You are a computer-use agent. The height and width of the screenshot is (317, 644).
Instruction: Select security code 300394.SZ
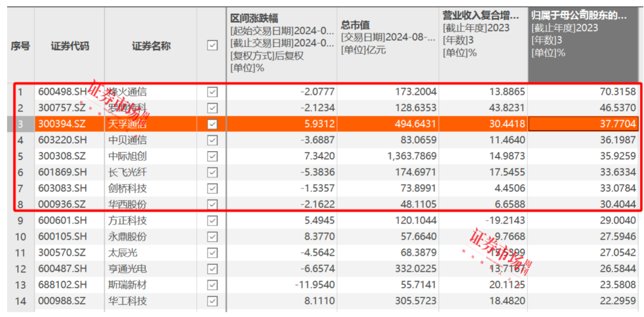tap(63, 124)
